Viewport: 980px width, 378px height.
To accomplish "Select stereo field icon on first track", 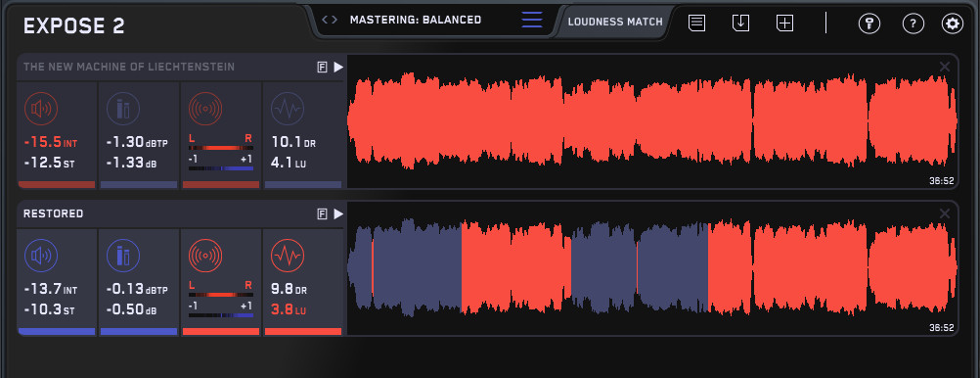I will coord(205,110).
